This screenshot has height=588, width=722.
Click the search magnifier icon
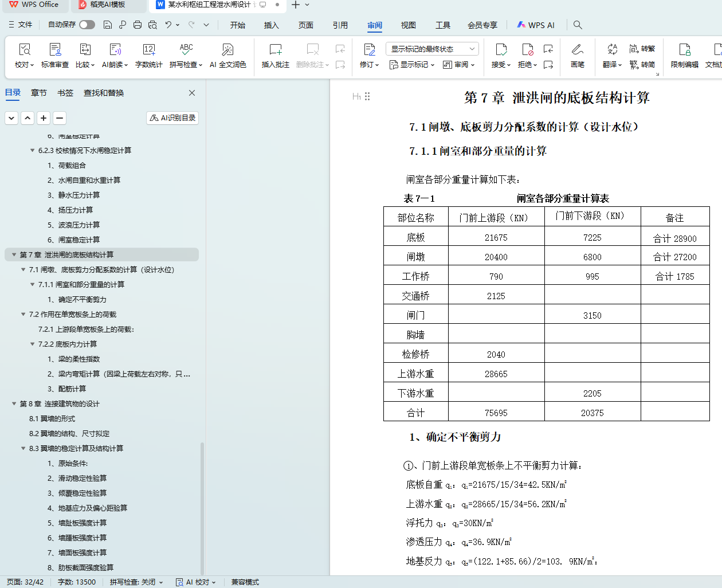click(x=578, y=25)
